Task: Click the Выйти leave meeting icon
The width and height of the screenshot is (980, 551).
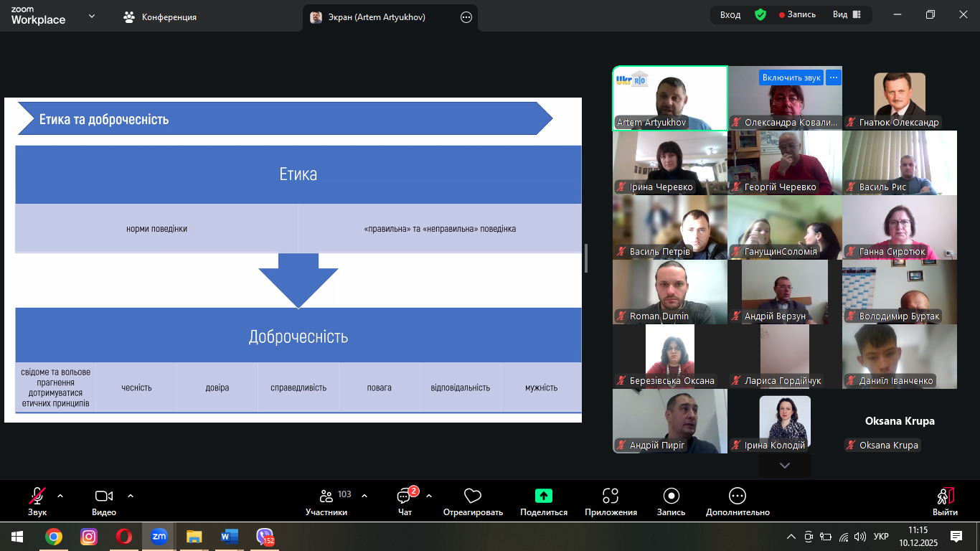Action: tap(945, 496)
